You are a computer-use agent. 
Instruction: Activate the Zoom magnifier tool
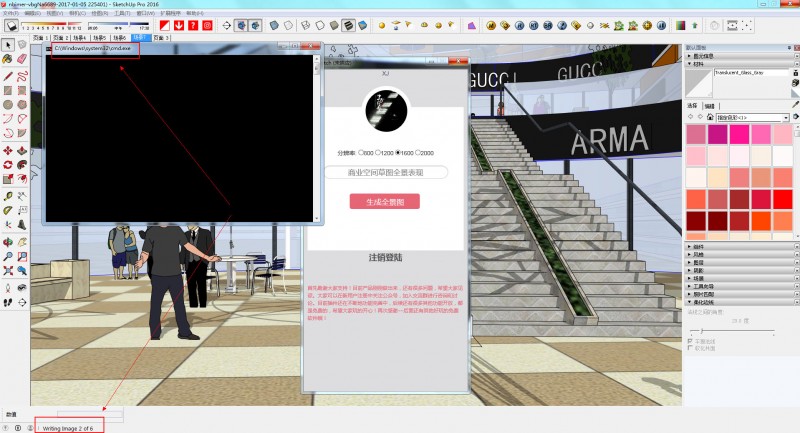8,257
